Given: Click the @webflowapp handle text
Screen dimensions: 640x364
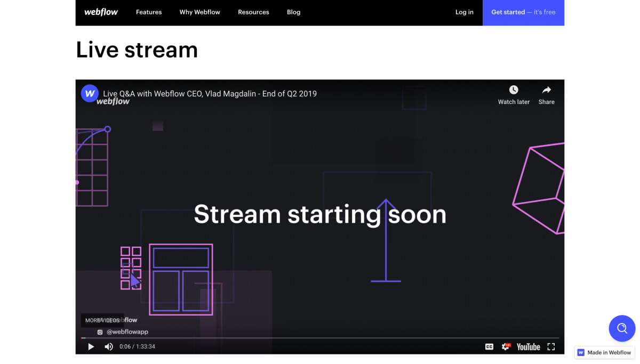Looking at the screenshot, I should point(127,332).
